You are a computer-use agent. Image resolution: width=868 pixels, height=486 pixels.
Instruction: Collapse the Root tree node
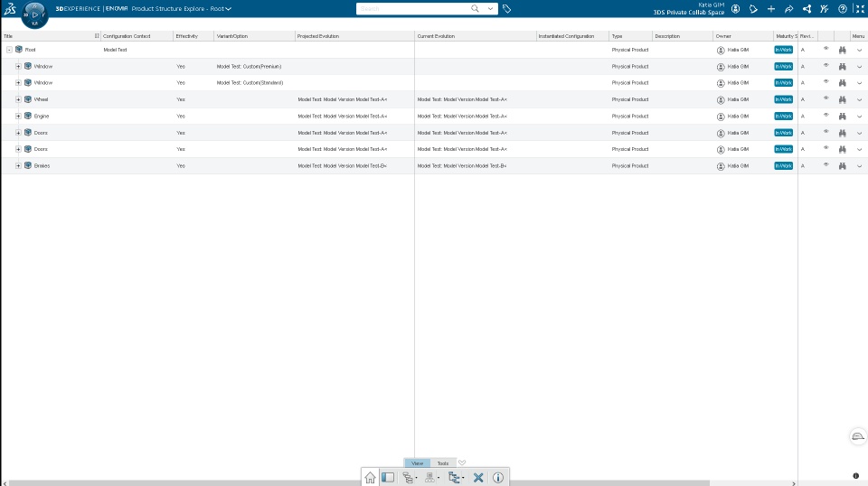pos(9,50)
